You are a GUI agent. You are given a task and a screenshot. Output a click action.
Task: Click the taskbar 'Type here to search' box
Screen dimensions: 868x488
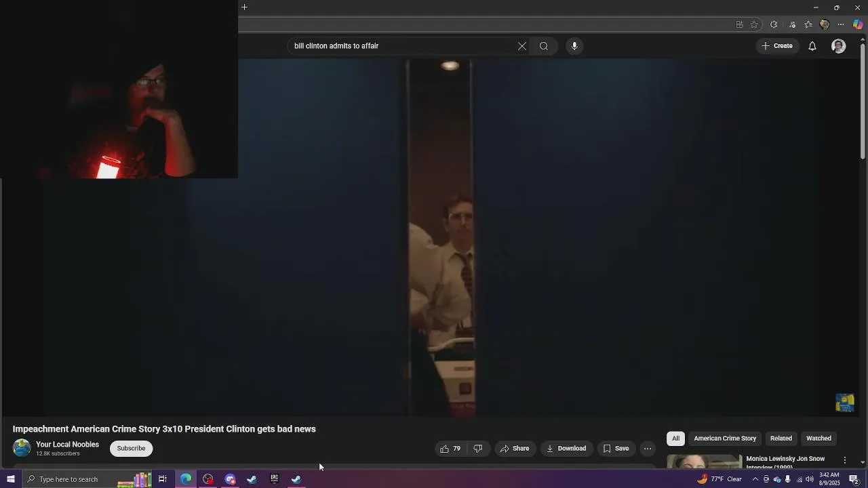[x=87, y=479]
